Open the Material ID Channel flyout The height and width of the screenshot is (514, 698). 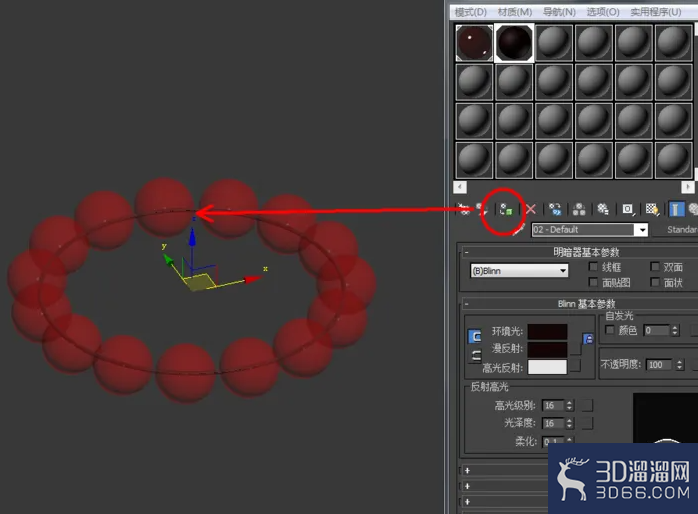tap(628, 209)
